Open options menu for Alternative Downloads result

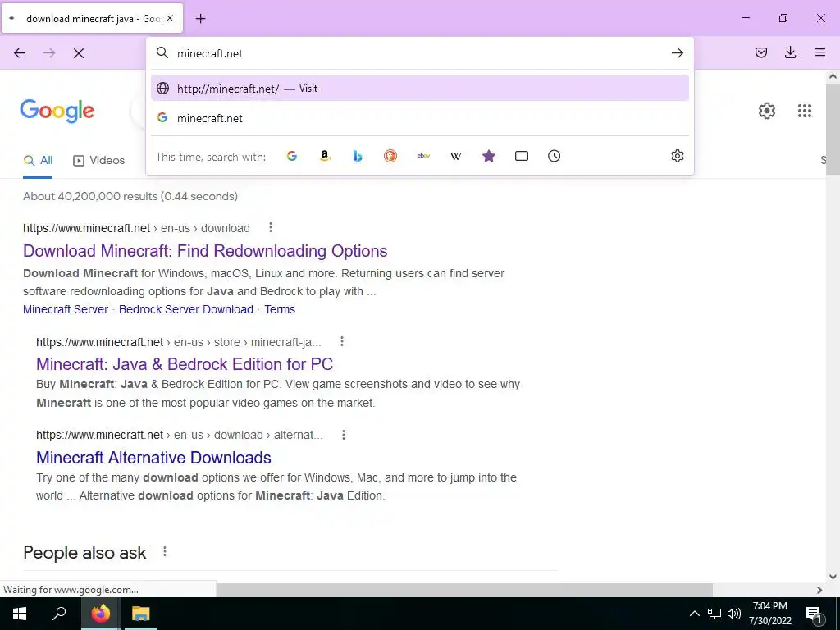point(344,435)
